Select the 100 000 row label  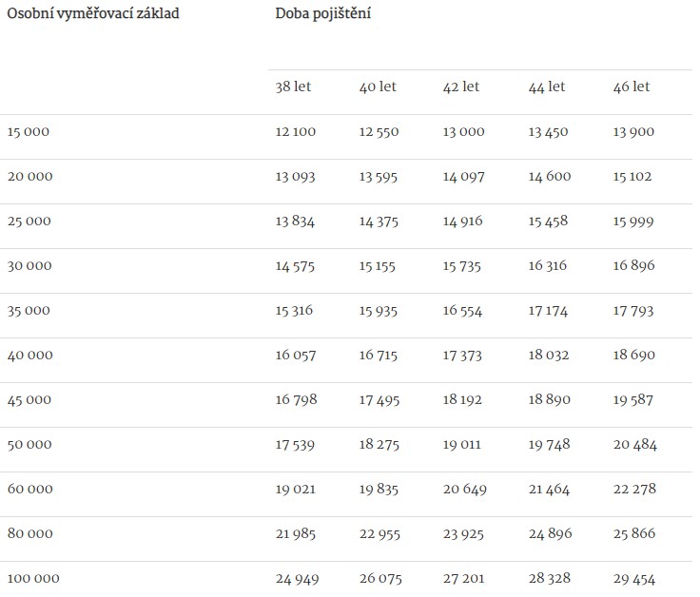[x=31, y=578]
